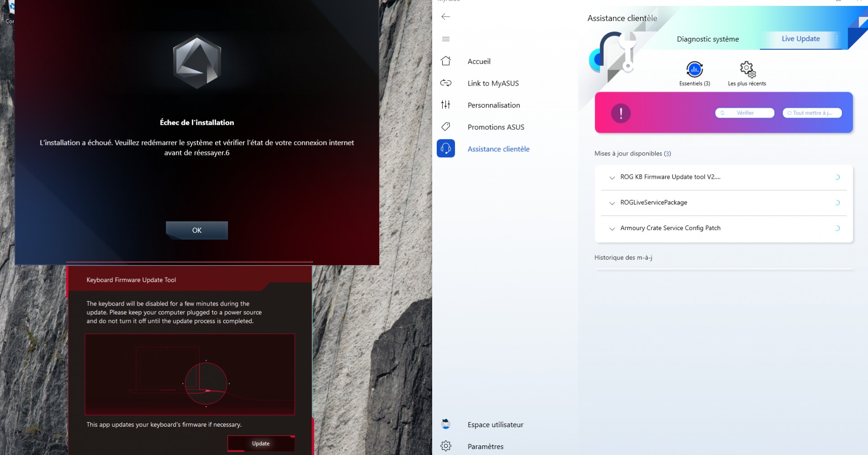Open Personnalisation sliders icon
Screen dimensions: 868x455
click(446, 105)
